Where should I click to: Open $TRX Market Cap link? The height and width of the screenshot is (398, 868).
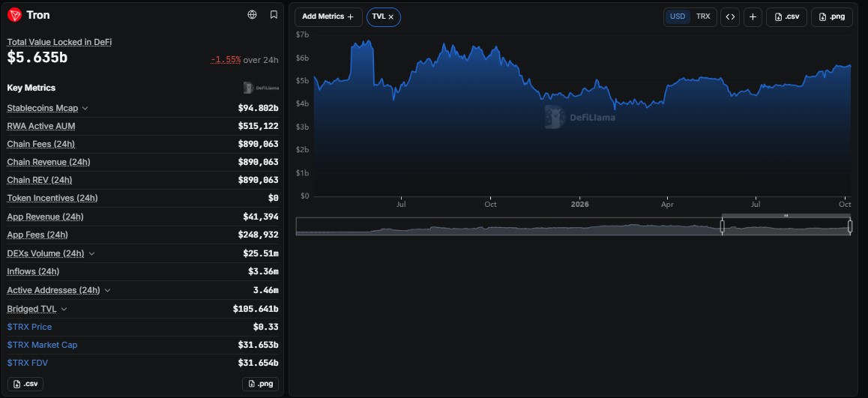42,345
